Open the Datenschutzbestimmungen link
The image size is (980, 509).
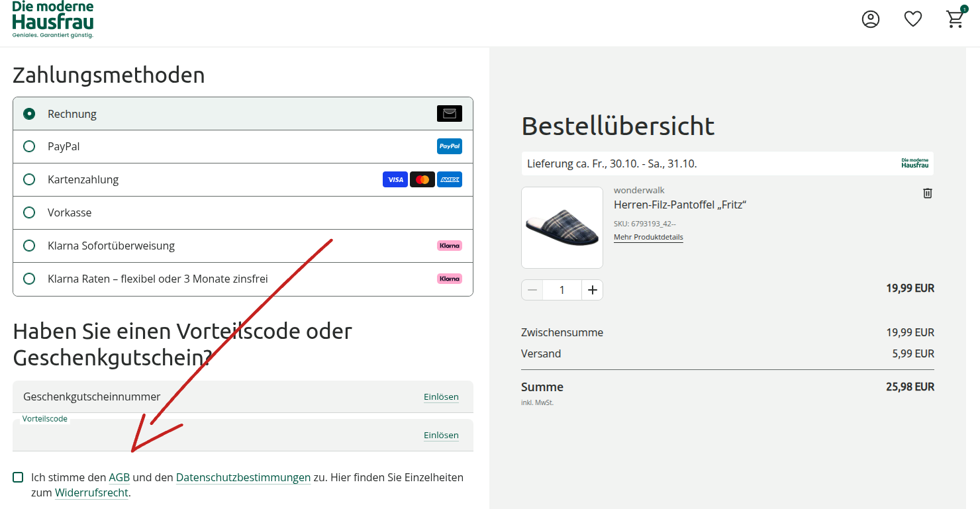[x=243, y=477]
